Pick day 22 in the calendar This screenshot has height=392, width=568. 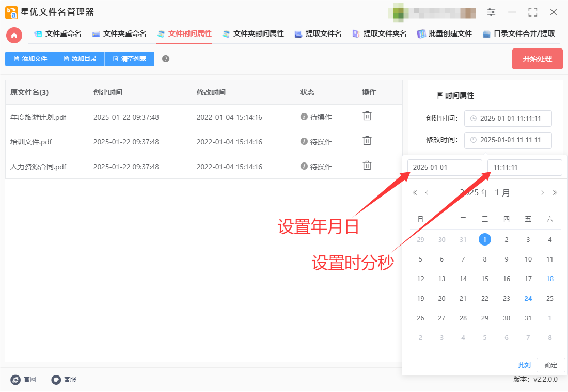coord(485,298)
